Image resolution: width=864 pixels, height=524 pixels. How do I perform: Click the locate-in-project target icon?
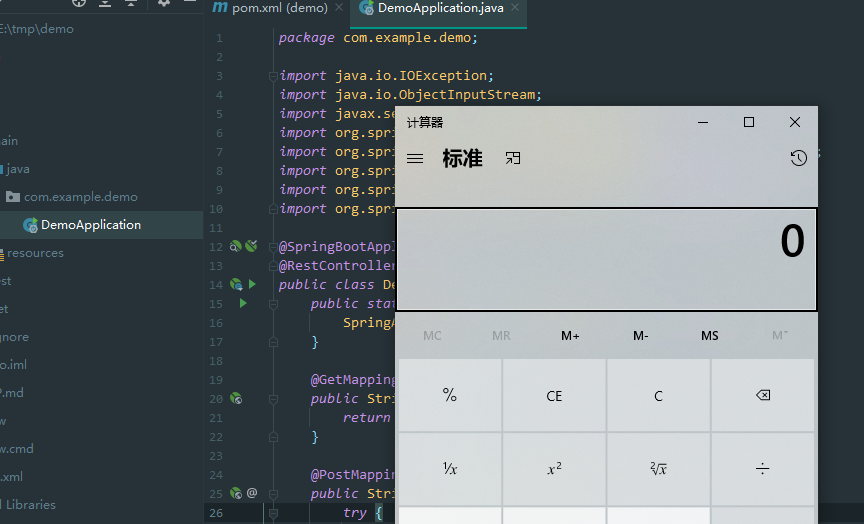pos(79,3)
